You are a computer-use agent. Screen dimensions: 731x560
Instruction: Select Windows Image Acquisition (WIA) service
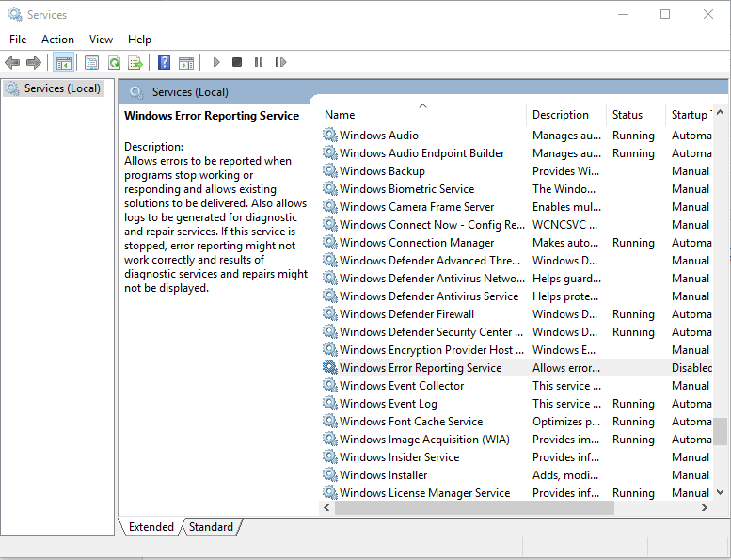pyautogui.click(x=517, y=439)
